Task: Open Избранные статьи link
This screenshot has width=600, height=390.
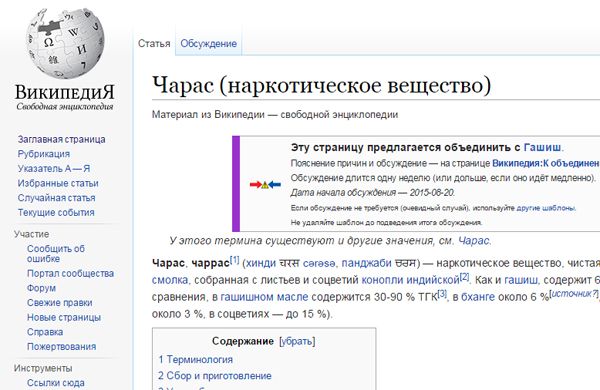Action: (x=58, y=183)
